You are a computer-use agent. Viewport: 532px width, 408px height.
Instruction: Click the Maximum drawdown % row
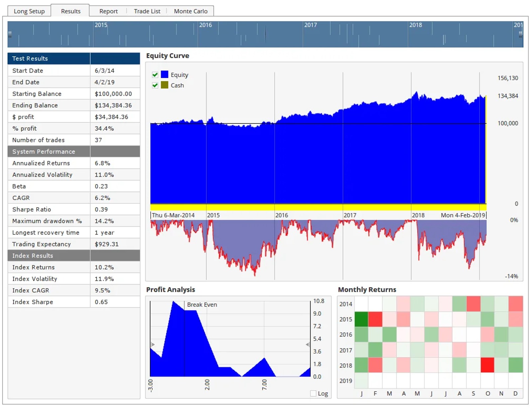(74, 221)
